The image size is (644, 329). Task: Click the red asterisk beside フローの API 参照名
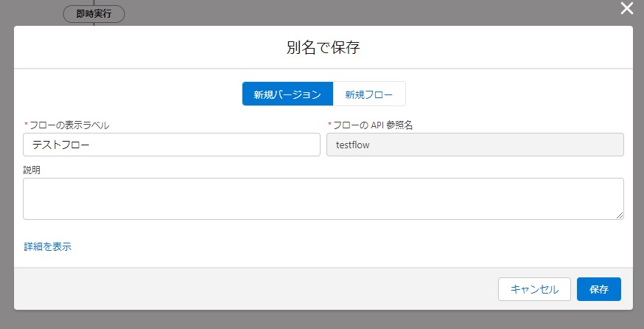(329, 125)
